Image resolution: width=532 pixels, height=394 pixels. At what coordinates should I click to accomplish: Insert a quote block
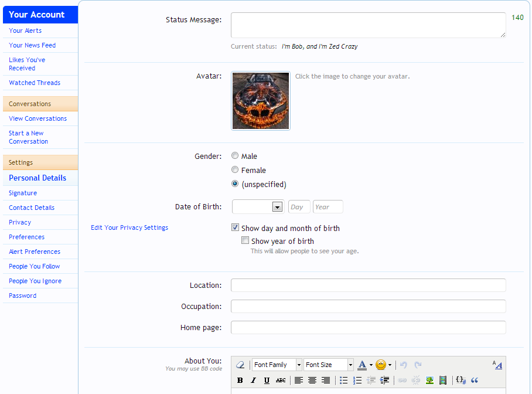pyautogui.click(x=475, y=381)
